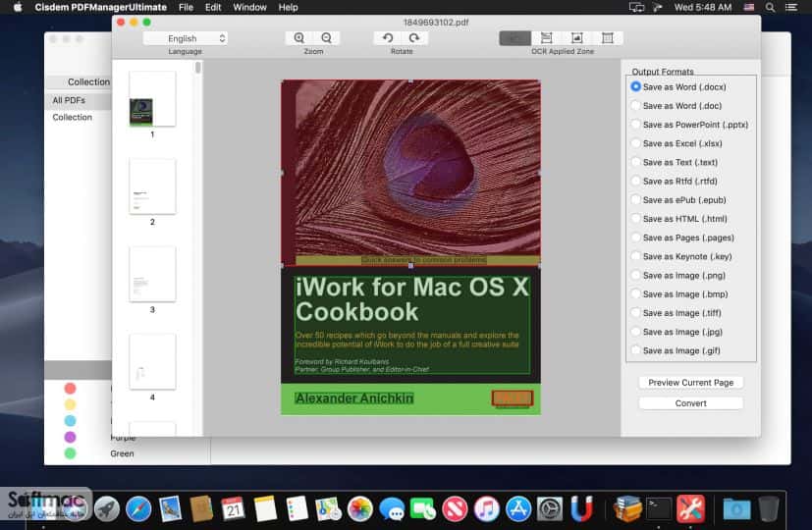The width and height of the screenshot is (812, 530).
Task: Open the File menu
Action: [186, 7]
